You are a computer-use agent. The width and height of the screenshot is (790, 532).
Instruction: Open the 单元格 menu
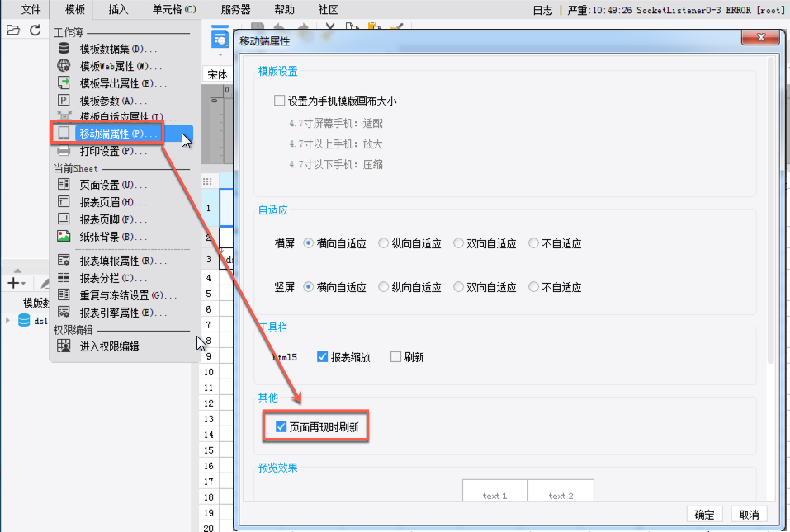[174, 10]
